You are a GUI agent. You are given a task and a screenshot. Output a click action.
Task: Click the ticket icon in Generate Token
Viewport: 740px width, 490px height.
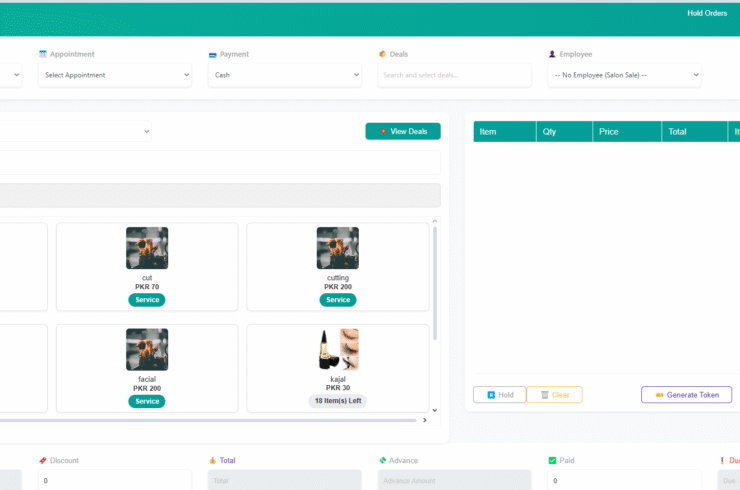659,395
